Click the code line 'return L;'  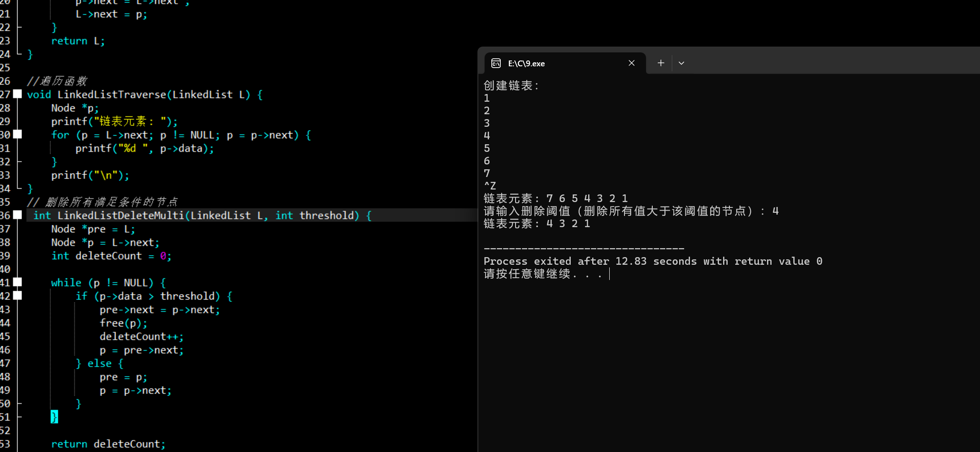[x=78, y=41]
